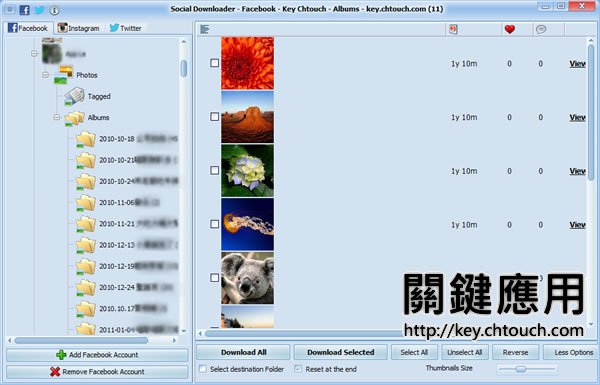
Task: Click the Twitter bird icon in title bar
Action: click(x=39, y=10)
